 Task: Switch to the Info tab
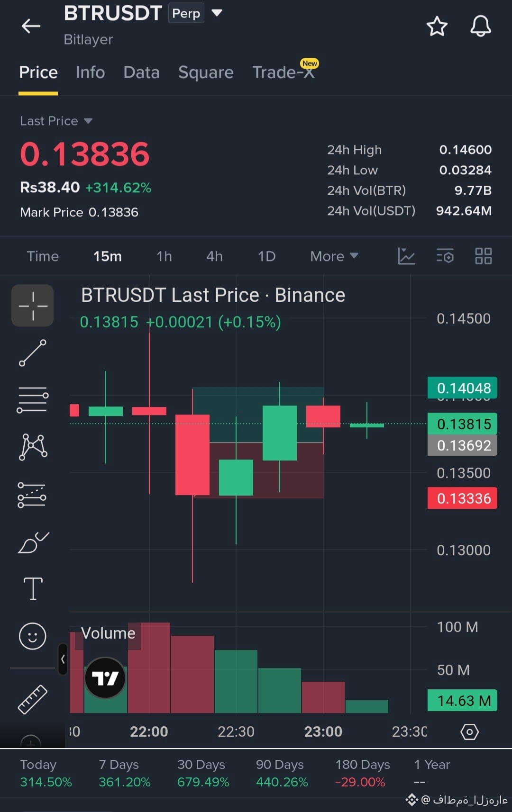click(x=91, y=72)
